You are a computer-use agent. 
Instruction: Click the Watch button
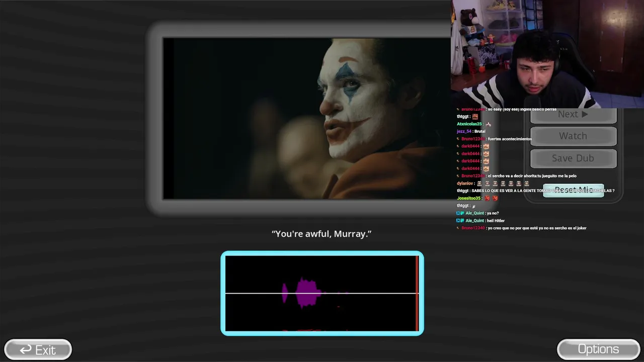573,136
